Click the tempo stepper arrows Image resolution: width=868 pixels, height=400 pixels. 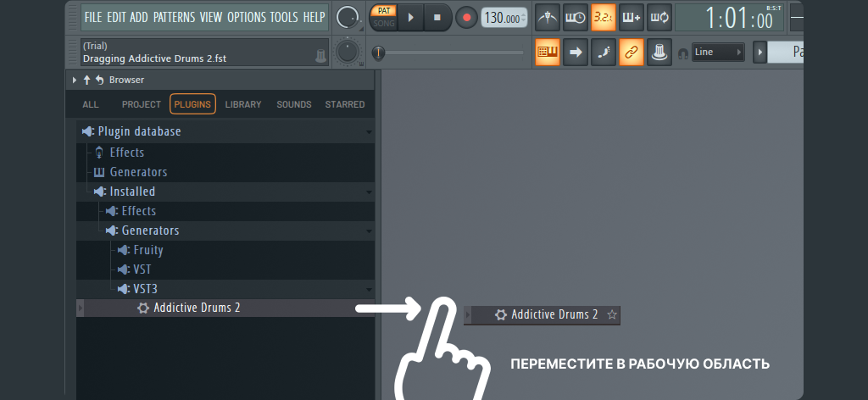pos(524,19)
